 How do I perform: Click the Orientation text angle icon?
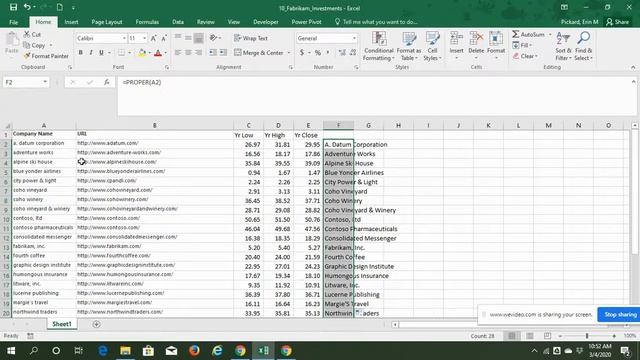tap(213, 38)
